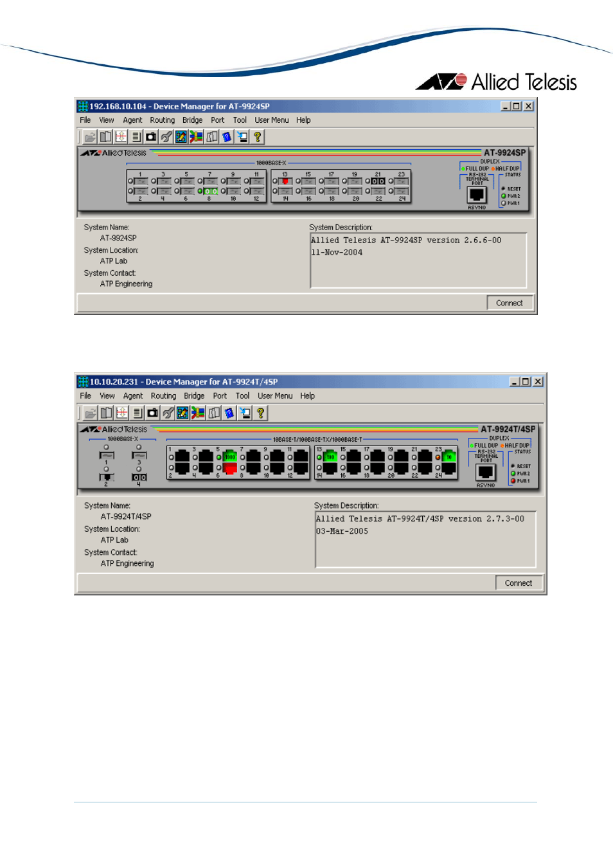
Task: Open the Bridge menu in AT-9924SP window
Action: (192, 120)
